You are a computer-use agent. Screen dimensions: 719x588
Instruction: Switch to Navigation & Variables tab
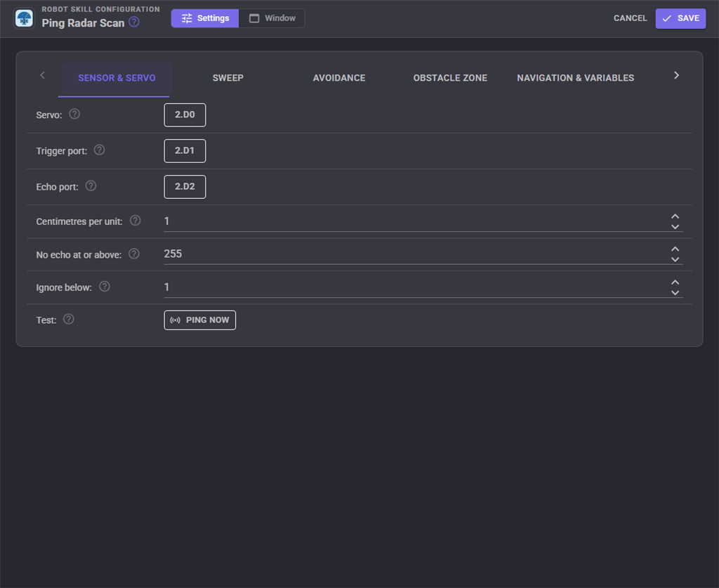576,78
